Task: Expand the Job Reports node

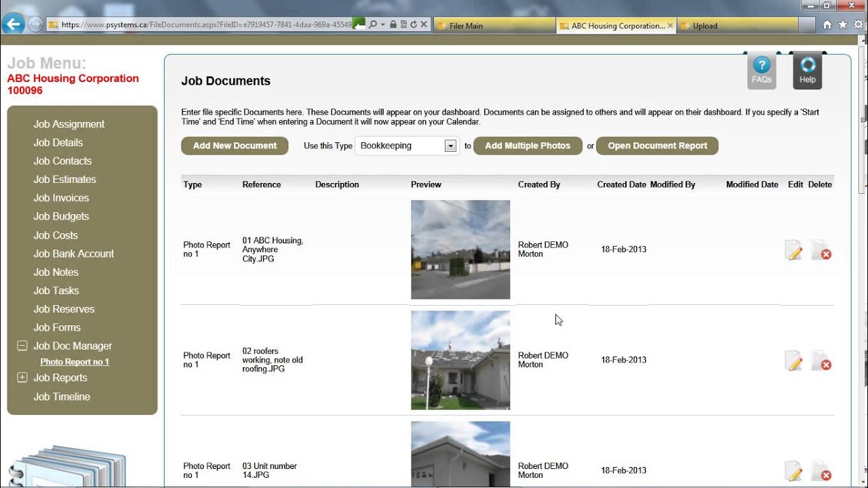Action: coord(22,378)
